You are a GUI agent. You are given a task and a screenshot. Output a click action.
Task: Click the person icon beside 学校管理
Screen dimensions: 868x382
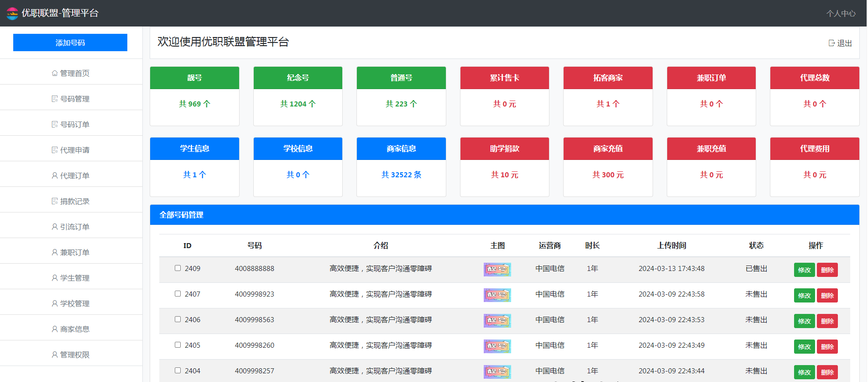pos(55,303)
